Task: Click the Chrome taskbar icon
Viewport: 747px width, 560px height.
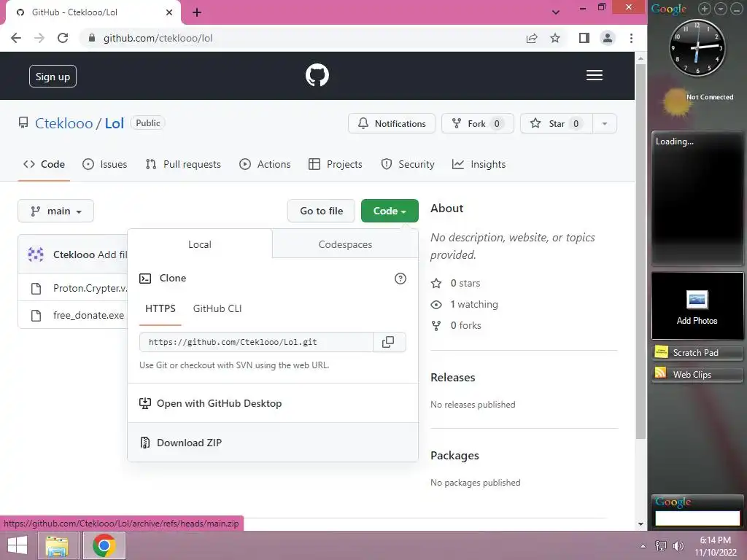Action: (x=104, y=545)
